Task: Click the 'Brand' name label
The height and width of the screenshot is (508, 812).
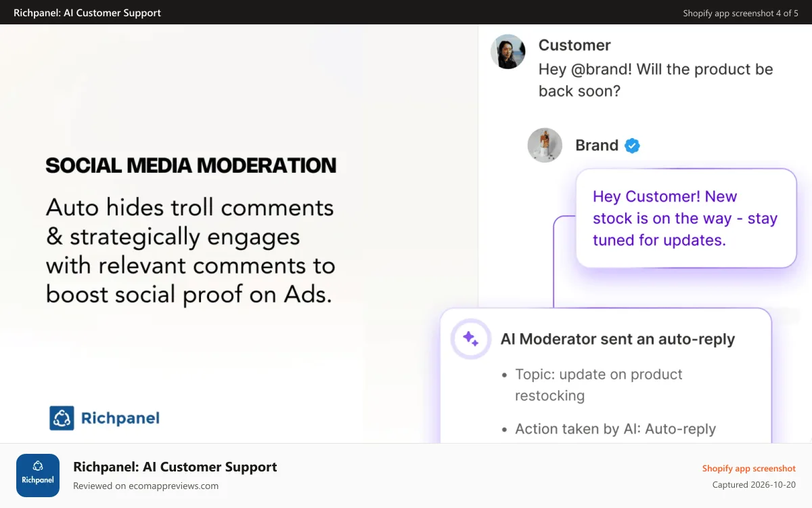Action: coord(596,145)
